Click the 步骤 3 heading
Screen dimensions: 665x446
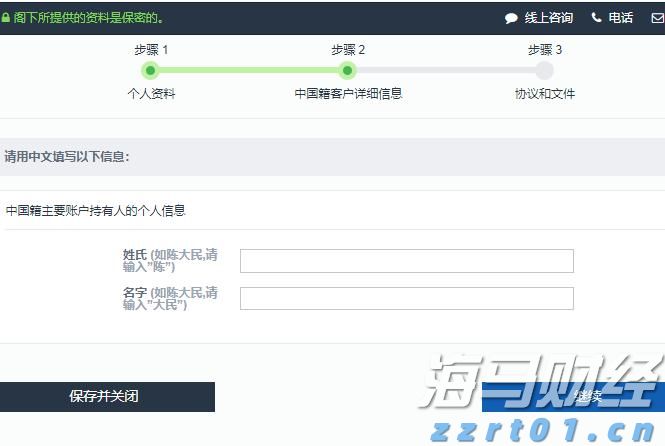pyautogui.click(x=544, y=49)
